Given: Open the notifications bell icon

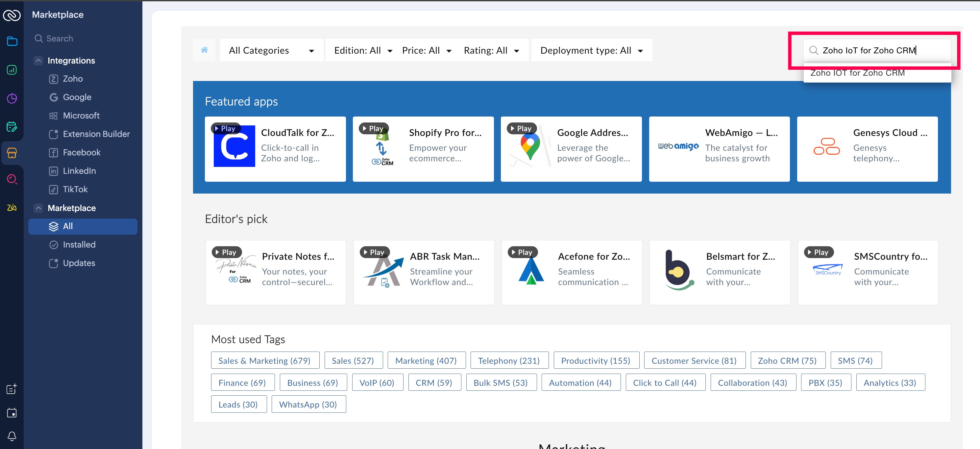Looking at the screenshot, I should click(12, 436).
